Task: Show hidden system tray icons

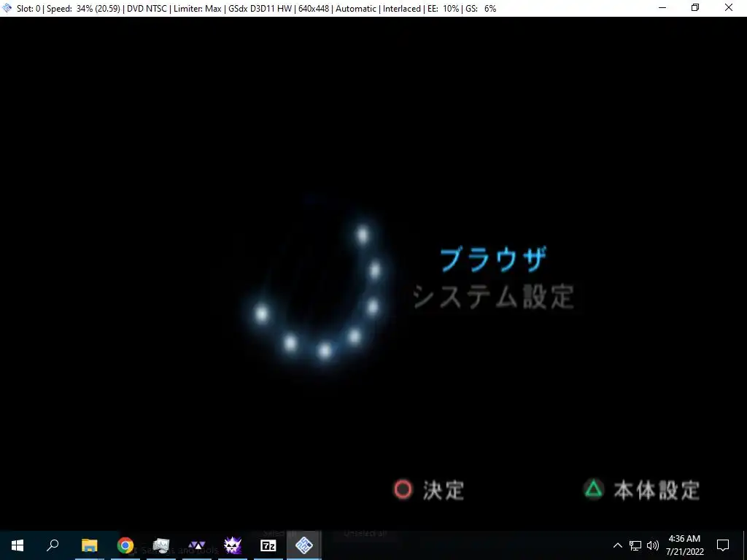Action: (617, 545)
